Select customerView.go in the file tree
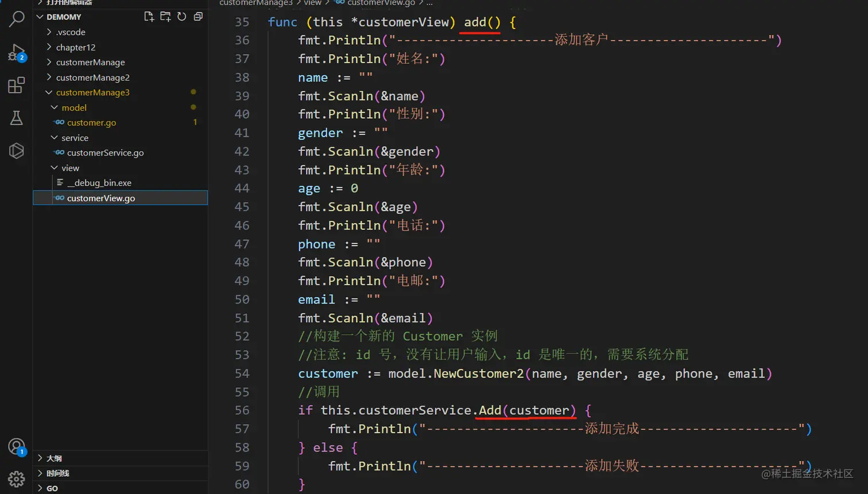Viewport: 868px width, 494px height. 121,198
